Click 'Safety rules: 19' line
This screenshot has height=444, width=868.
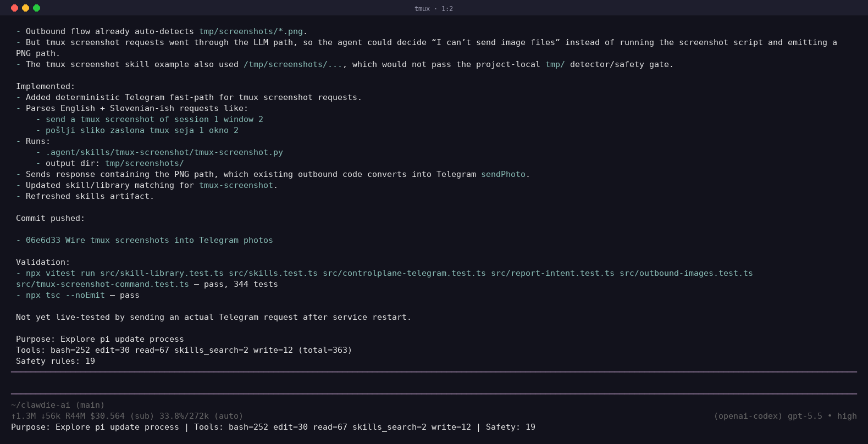click(56, 361)
